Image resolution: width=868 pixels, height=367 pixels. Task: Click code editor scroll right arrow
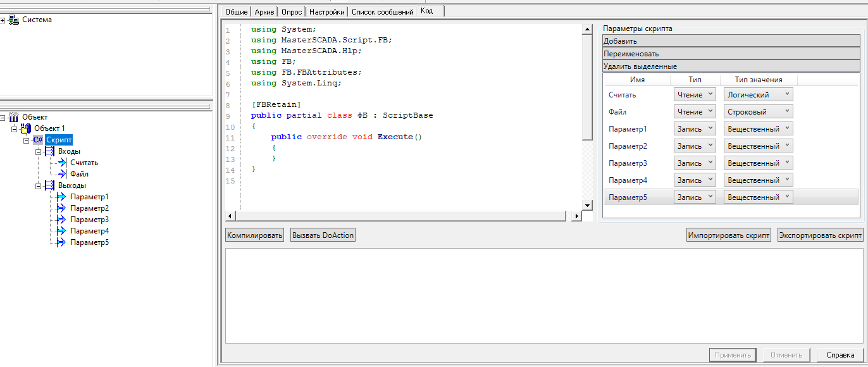[x=576, y=216]
